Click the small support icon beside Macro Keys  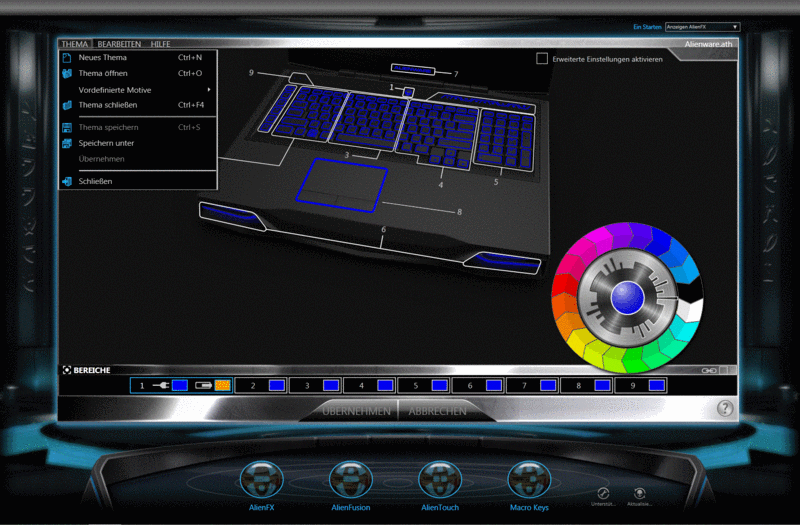603,493
